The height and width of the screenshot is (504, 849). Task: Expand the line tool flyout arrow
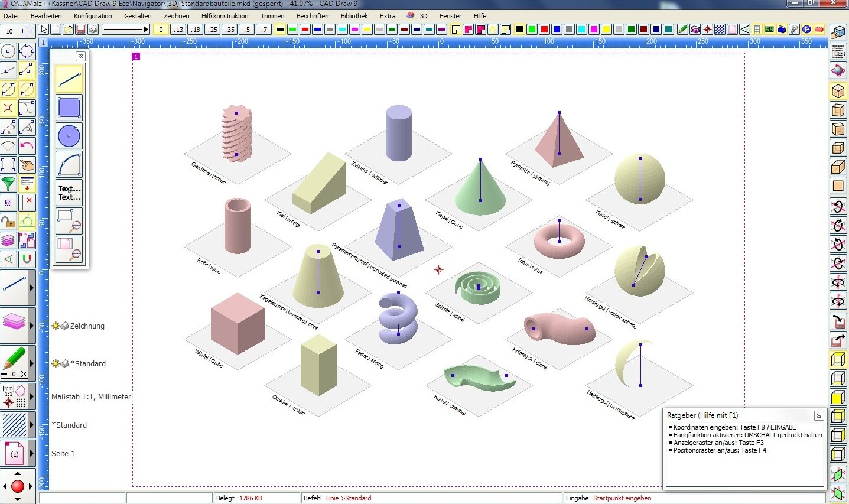[32, 288]
